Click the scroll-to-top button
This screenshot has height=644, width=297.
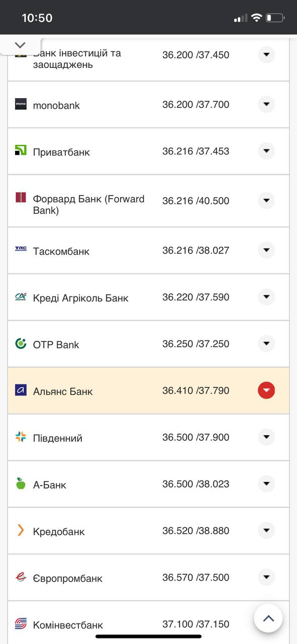tap(268, 618)
